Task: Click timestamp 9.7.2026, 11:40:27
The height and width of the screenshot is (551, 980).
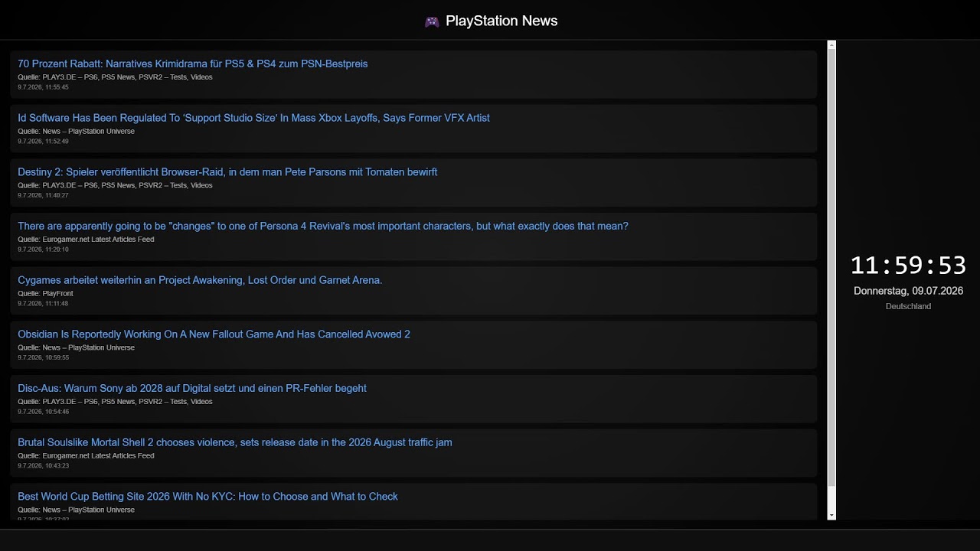Action: coord(43,195)
